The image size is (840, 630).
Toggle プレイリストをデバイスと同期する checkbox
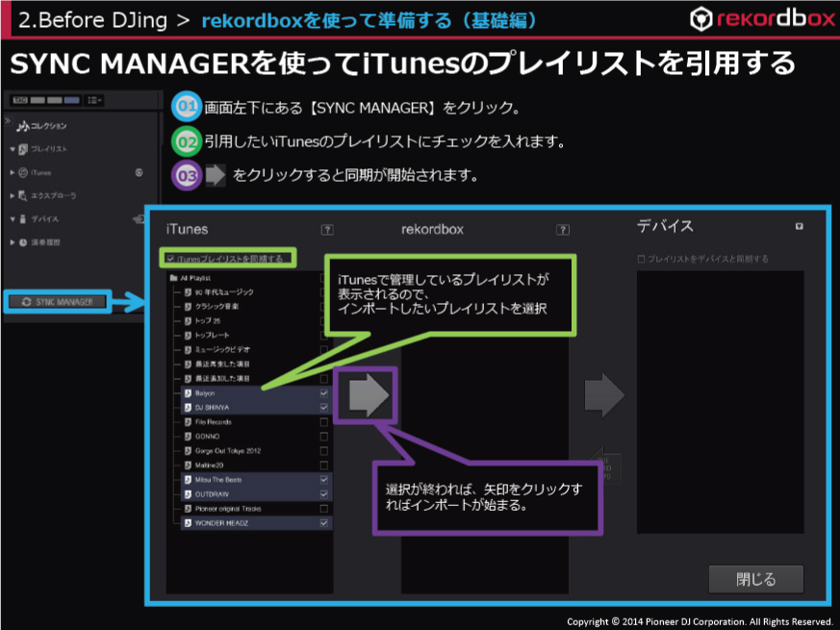click(x=641, y=260)
